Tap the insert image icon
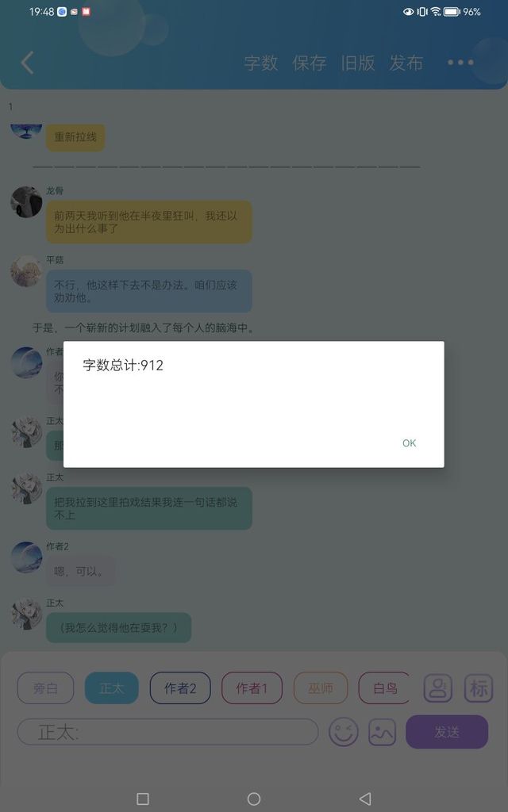The width and height of the screenshot is (508, 812). pos(382,732)
